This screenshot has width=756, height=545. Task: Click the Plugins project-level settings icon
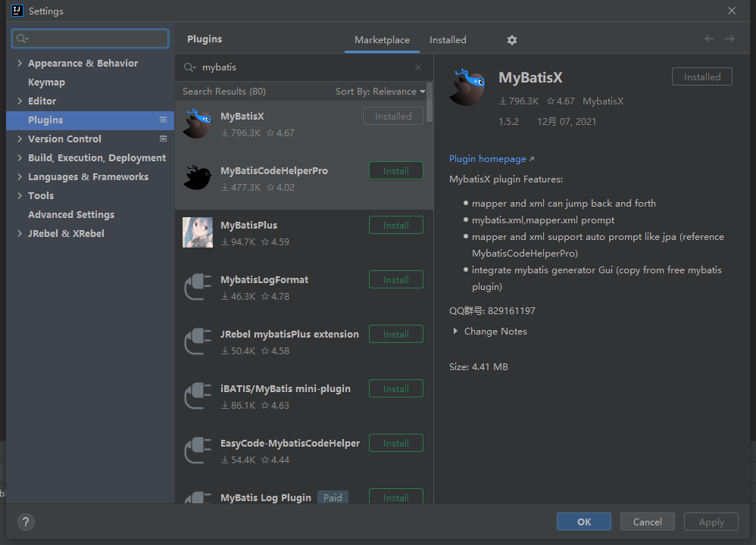(163, 120)
